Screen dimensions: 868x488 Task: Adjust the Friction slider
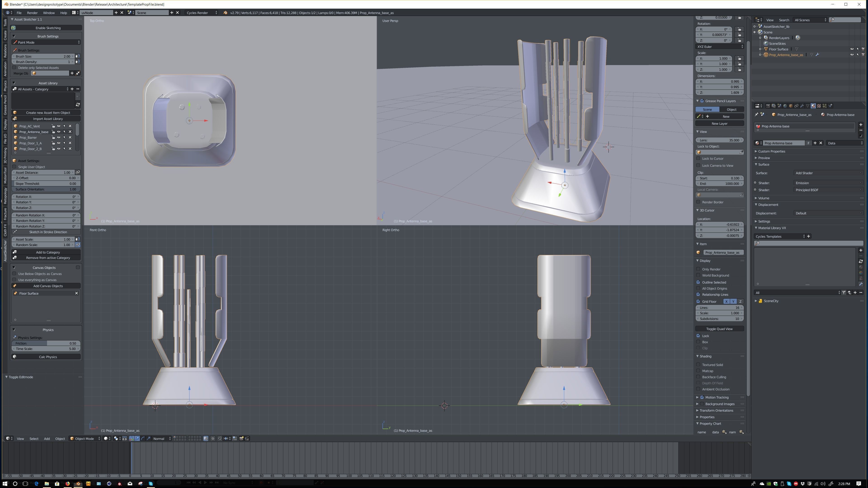(46, 343)
